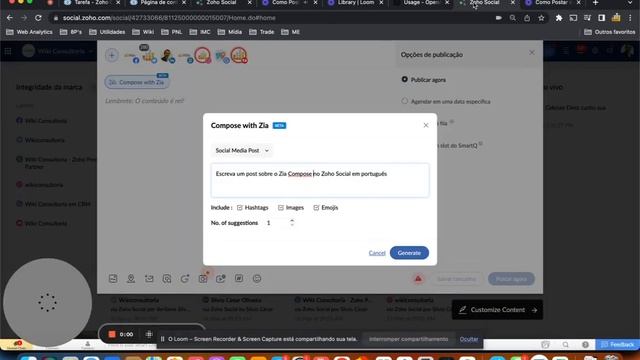640x360 pixels.
Task: Select the Facebook channel avatar
Action: [131, 56]
